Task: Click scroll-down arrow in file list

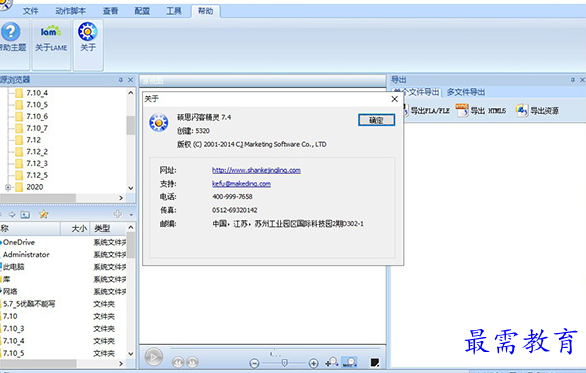Action: [130, 354]
